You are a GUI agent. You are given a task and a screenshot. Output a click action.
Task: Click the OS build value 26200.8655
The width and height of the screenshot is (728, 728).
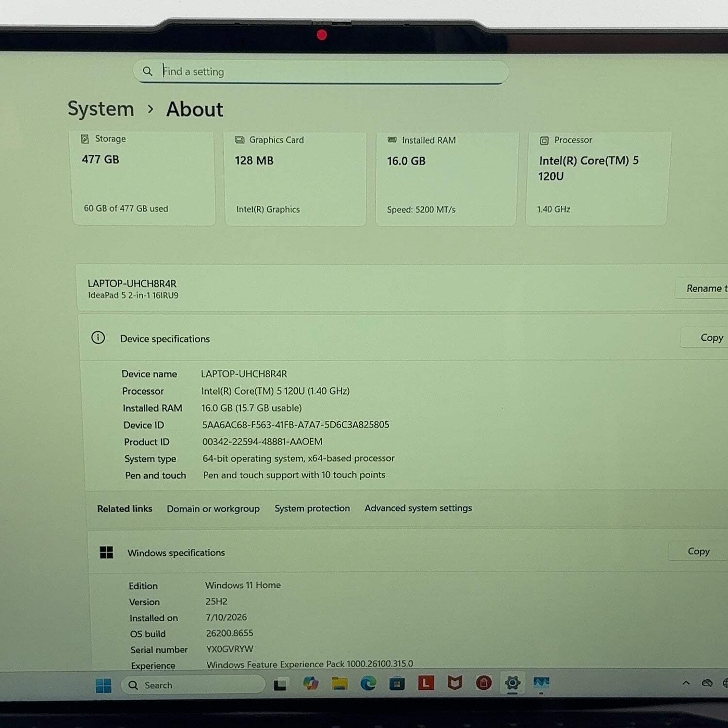[230, 633]
